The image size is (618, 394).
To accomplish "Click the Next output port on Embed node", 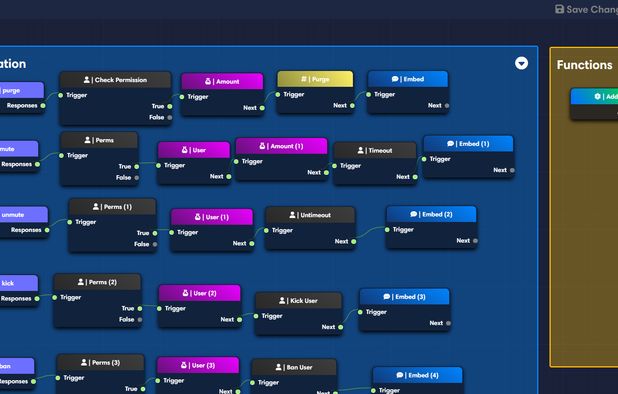I will (x=447, y=106).
